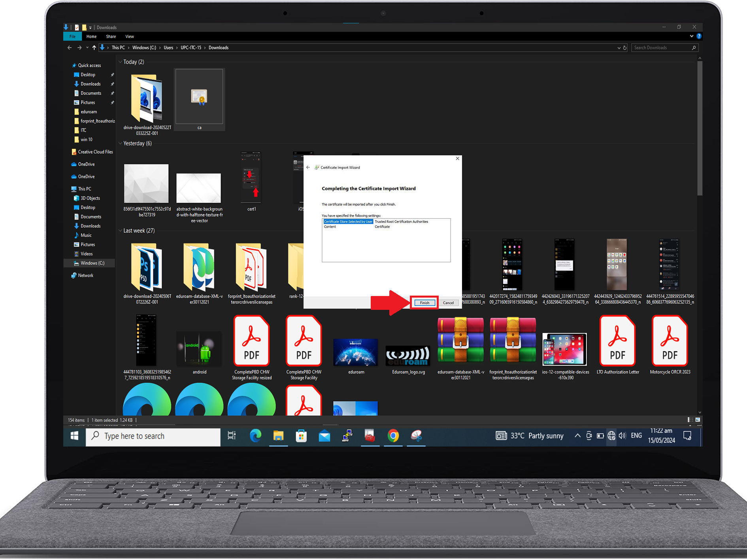The height and width of the screenshot is (560, 747).
Task: Open network icon in system tray
Action: pyautogui.click(x=611, y=436)
